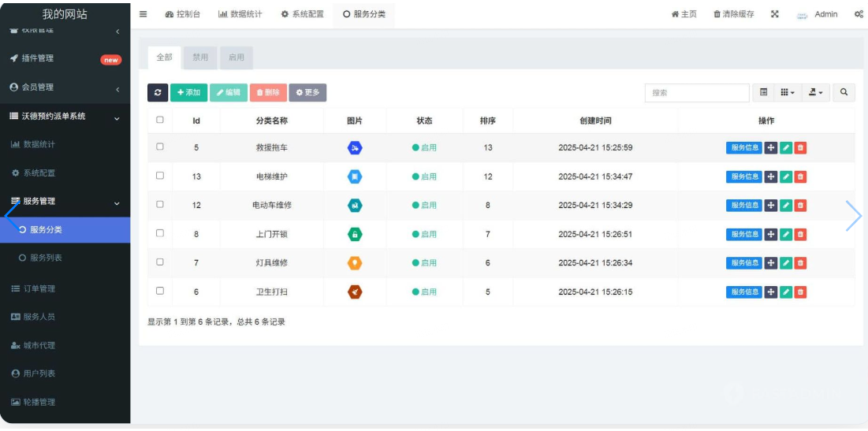The image size is (868, 431).
Task: Enter fullscreen using the expand icon
Action: pyautogui.click(x=775, y=14)
